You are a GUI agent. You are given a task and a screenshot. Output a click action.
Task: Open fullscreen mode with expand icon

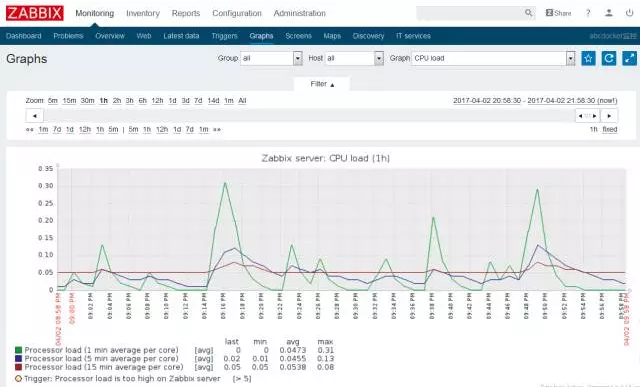pyautogui.click(x=629, y=59)
